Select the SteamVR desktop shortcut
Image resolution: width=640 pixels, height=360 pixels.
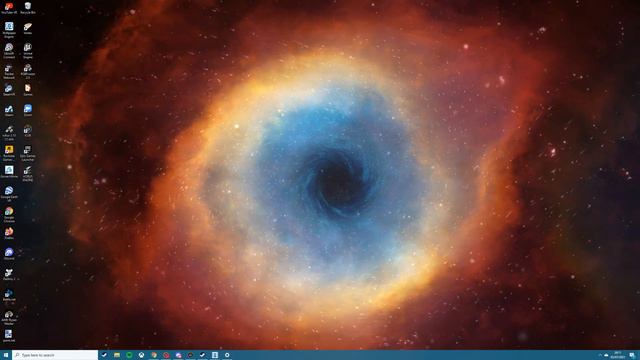tap(9, 90)
